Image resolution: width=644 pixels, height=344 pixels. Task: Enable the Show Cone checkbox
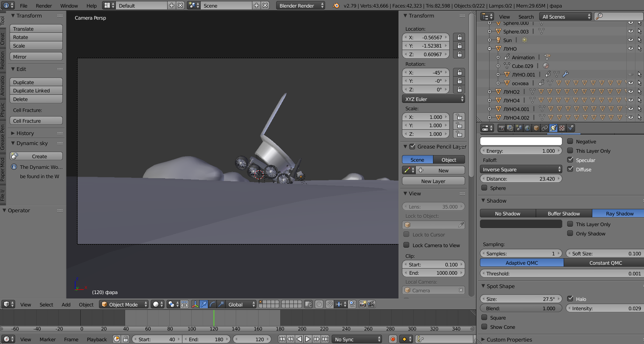coord(484,327)
